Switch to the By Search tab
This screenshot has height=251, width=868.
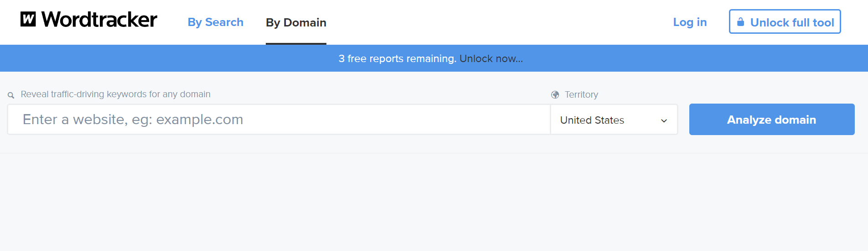coord(216,22)
